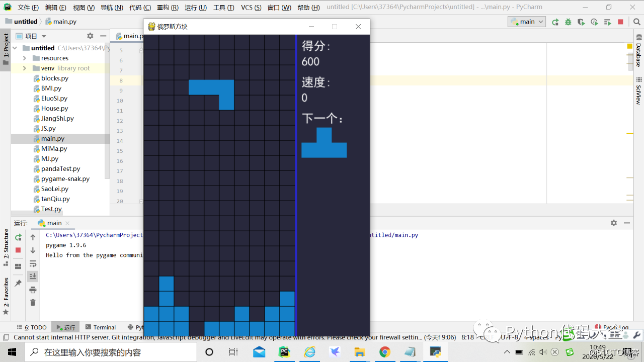Screen dimensions: 644x362
Task: Select blocks.py in the project tree
Action: [x=54, y=78]
